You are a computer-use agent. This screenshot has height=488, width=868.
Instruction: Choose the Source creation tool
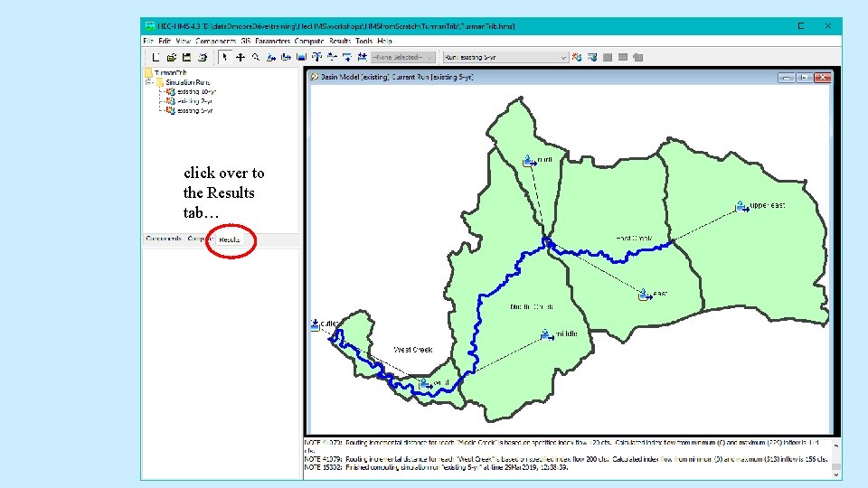coord(347,57)
